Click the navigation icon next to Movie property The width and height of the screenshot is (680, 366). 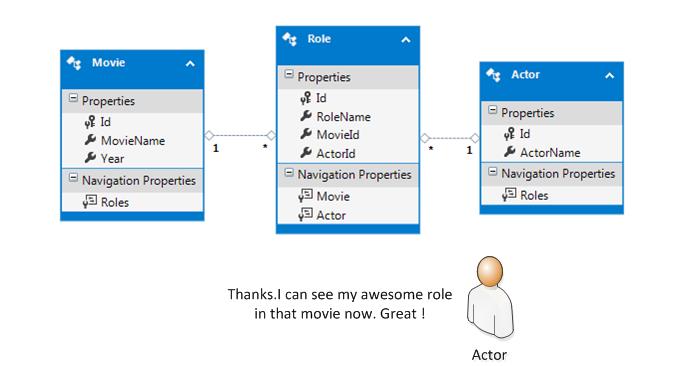[x=306, y=196]
